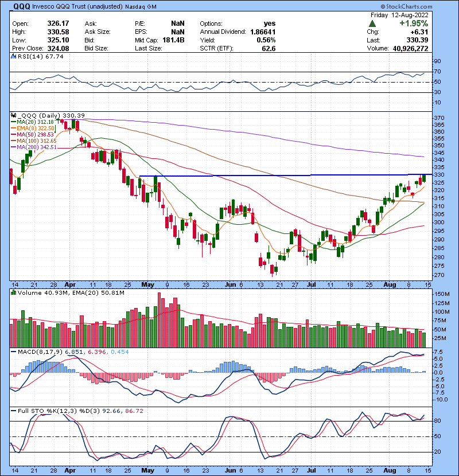Viewport: 459px width, 476px height.
Task: Click the 150M tick on the volume axis
Action: [x=442, y=294]
